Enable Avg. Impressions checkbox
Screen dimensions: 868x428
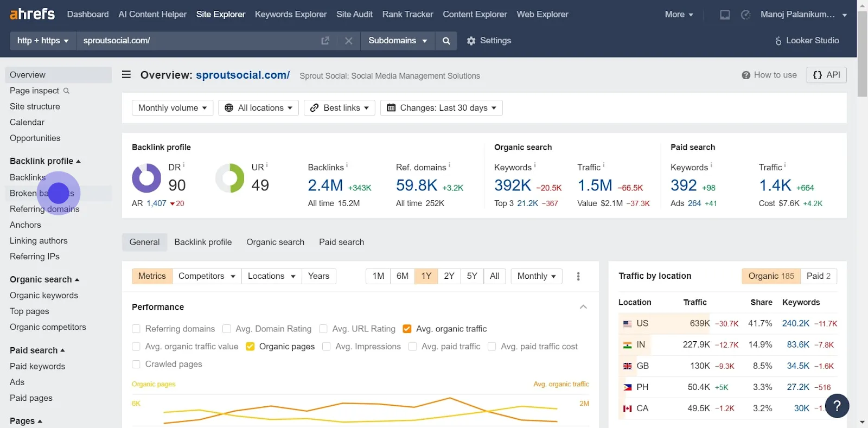(x=327, y=347)
